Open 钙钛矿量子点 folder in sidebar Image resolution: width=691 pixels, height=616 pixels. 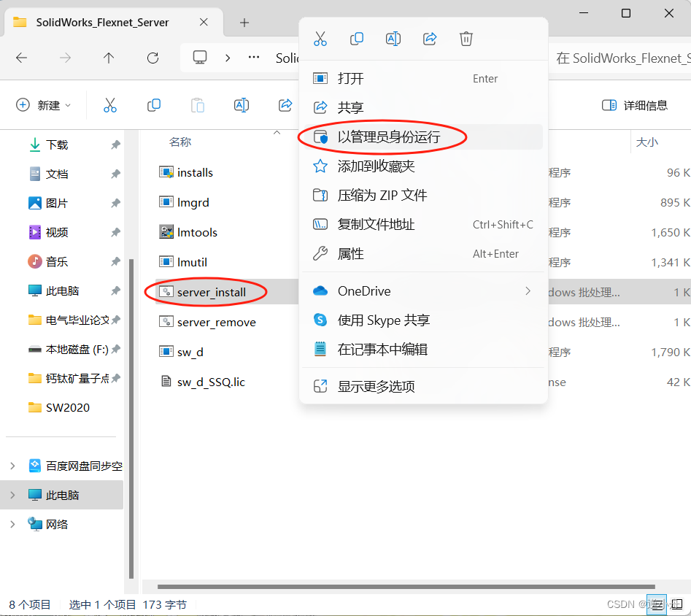(x=77, y=378)
